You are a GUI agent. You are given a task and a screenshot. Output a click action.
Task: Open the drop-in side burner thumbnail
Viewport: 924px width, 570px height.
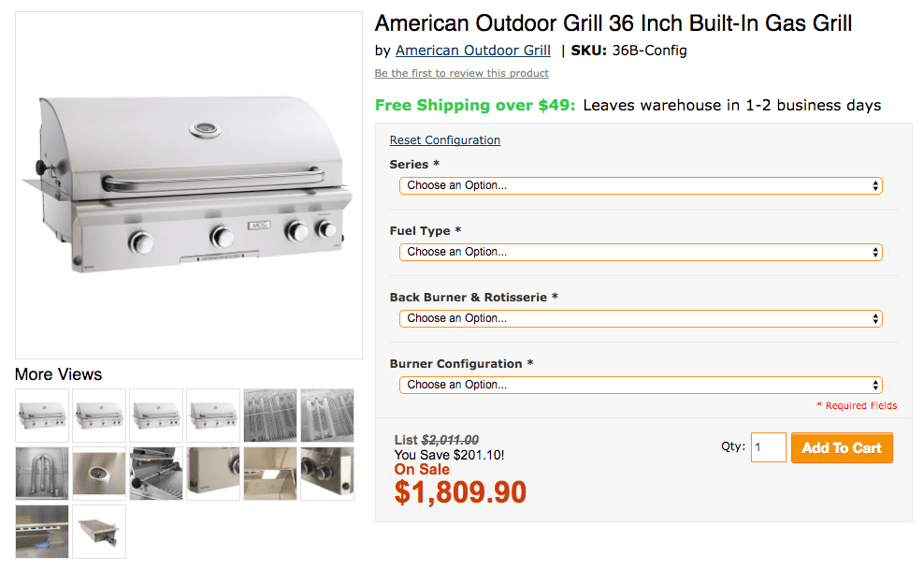(98, 530)
